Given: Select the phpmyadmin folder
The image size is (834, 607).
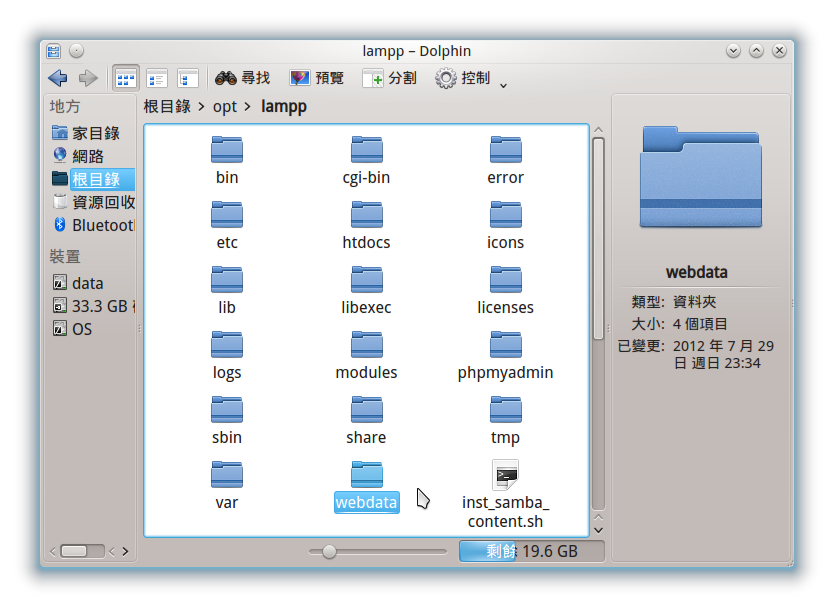Looking at the screenshot, I should pos(505,355).
